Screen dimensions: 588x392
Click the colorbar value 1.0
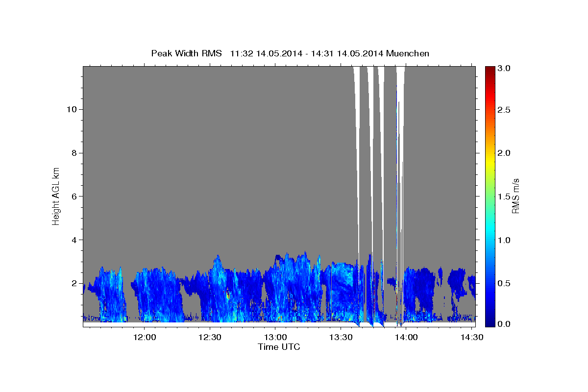504,240
